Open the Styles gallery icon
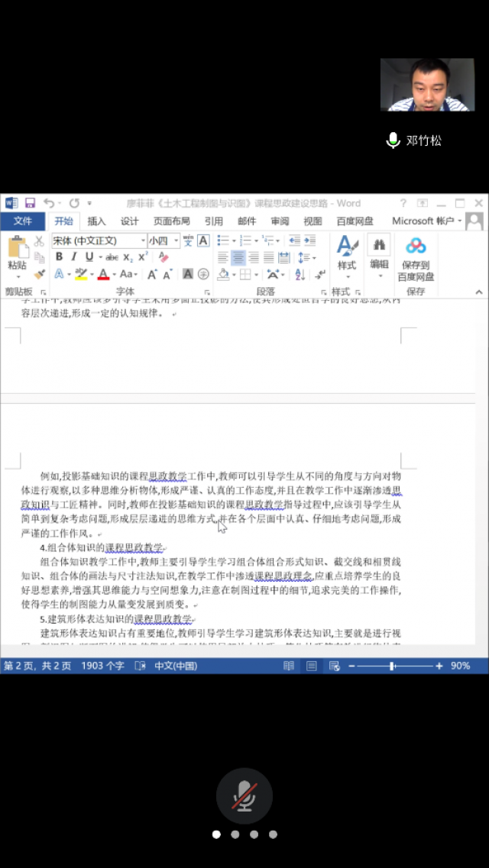 click(347, 253)
